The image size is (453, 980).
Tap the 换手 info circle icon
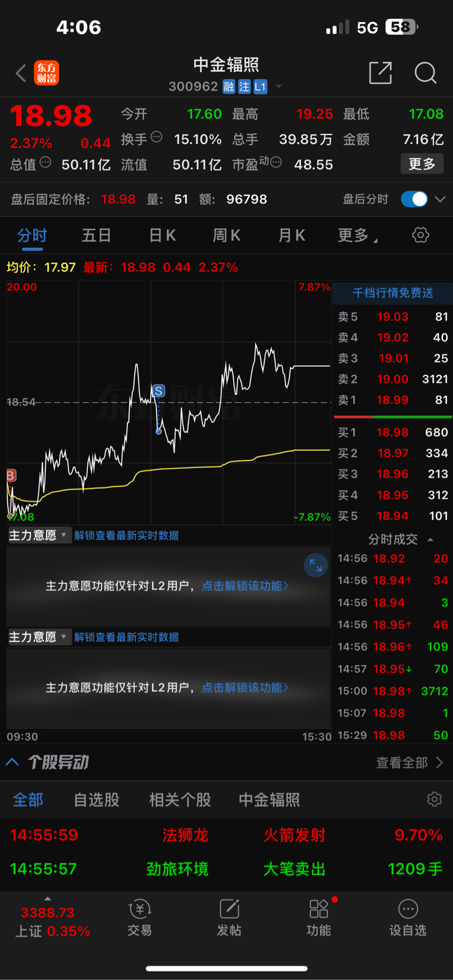156,137
